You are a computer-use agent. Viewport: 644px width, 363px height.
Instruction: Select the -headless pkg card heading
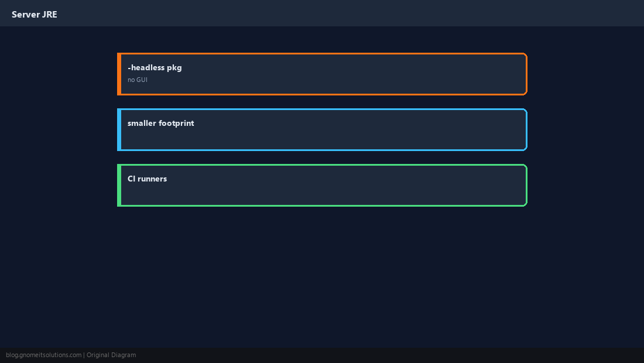click(x=155, y=67)
